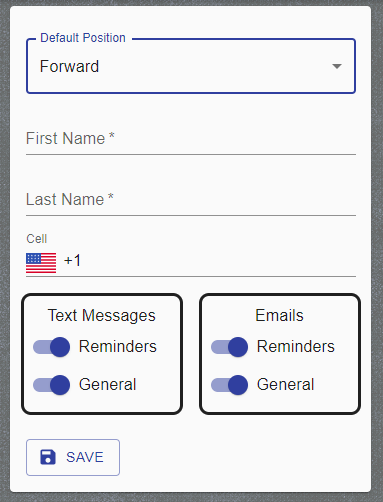Turn off Emails General switch
The width and height of the screenshot is (383, 502).
(229, 385)
